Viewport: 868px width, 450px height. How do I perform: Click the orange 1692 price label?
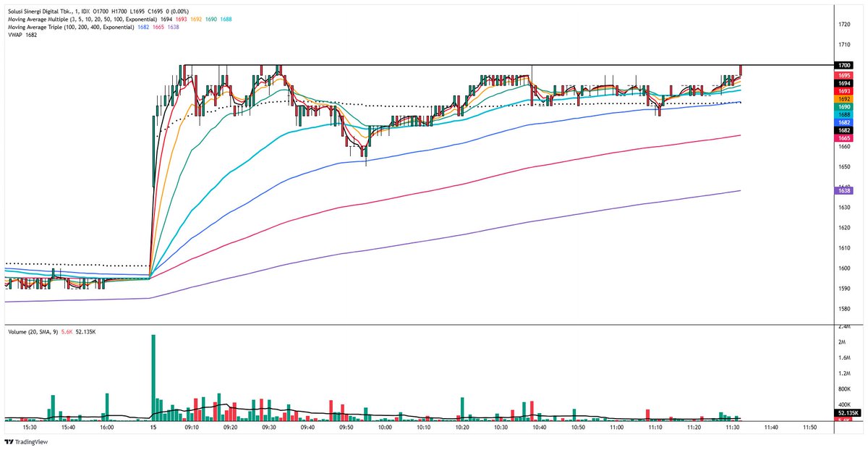844,99
